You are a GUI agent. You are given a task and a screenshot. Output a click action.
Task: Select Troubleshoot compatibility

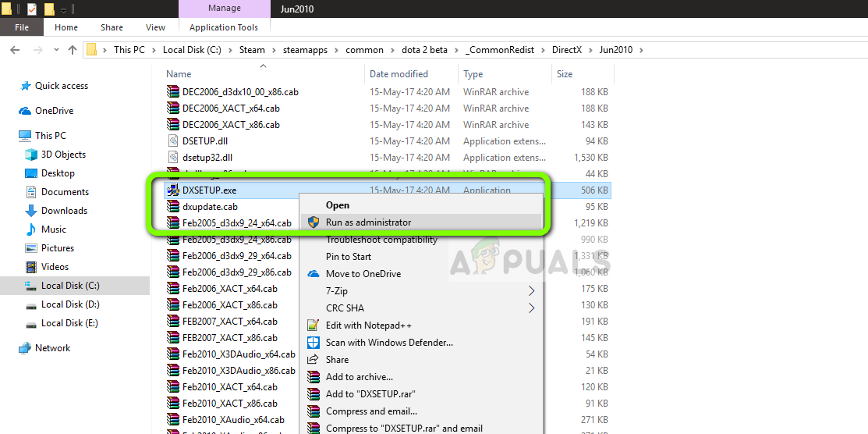pyautogui.click(x=422, y=240)
